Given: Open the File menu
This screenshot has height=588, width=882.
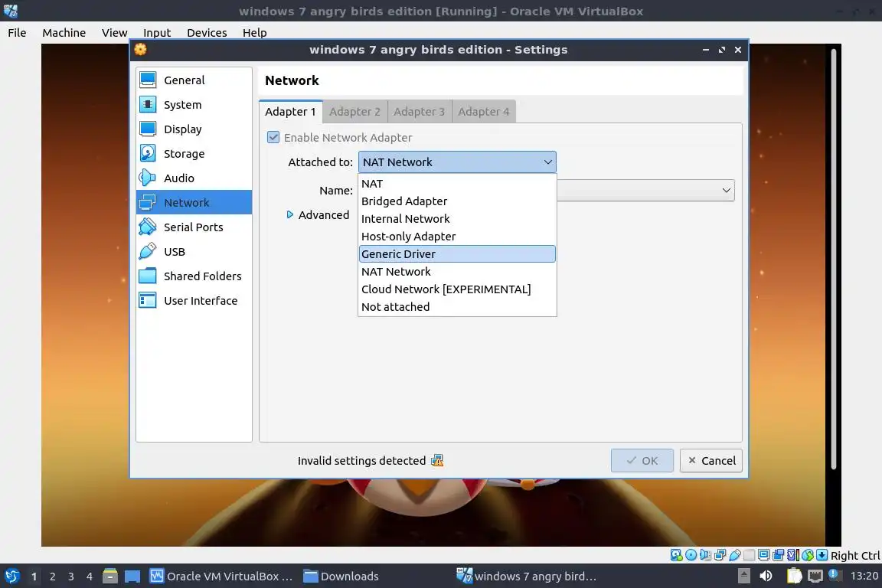Looking at the screenshot, I should pyautogui.click(x=17, y=33).
